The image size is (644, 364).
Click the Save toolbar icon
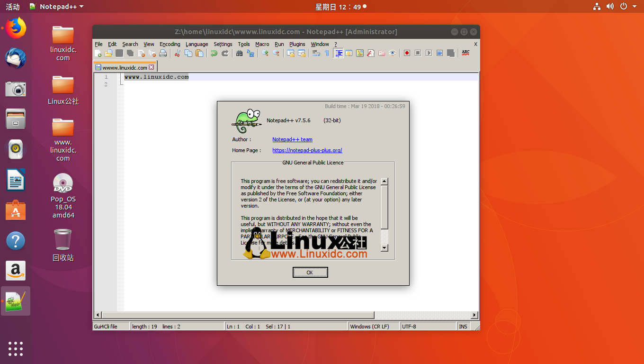pos(119,53)
